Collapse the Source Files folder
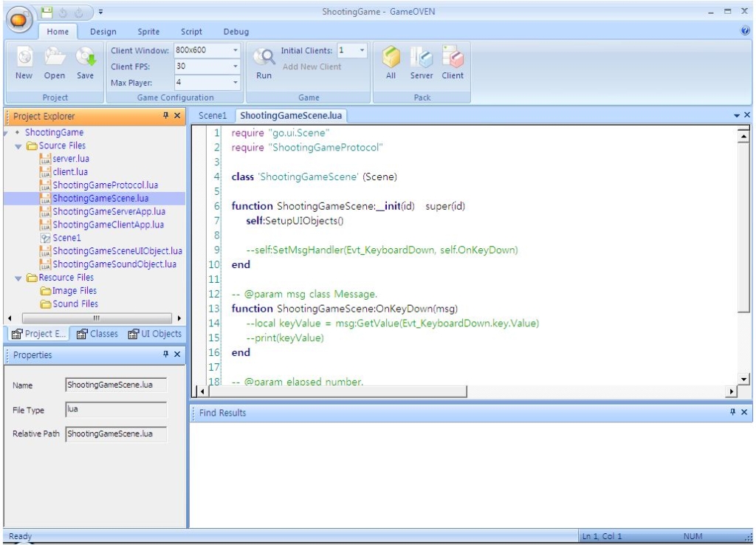Viewport: 756px width, 545px height. [x=18, y=145]
